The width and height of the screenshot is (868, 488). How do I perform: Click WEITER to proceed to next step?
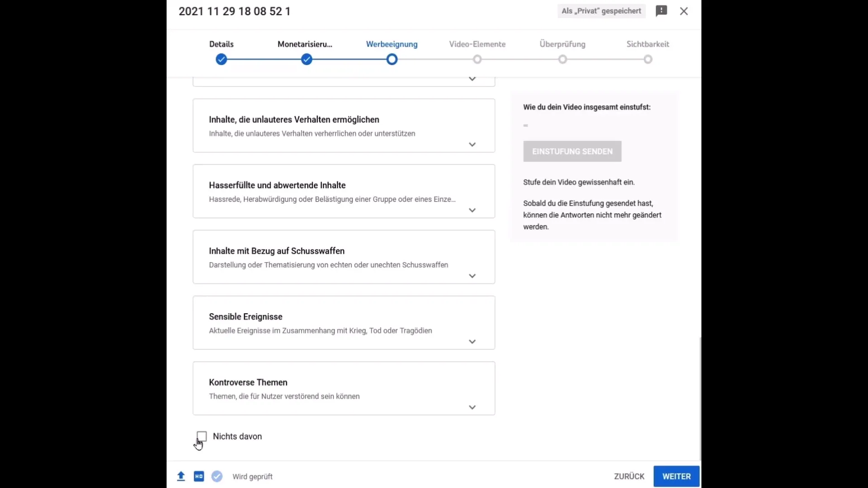(x=676, y=476)
